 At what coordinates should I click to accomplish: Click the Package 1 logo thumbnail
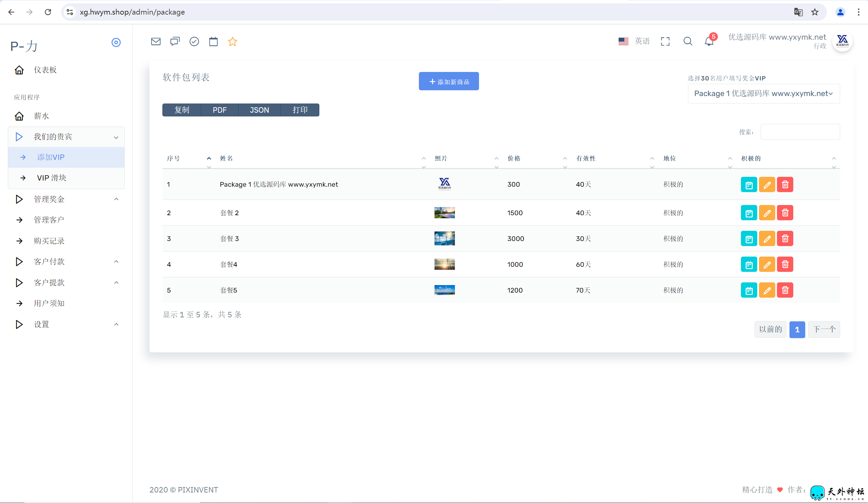(444, 184)
